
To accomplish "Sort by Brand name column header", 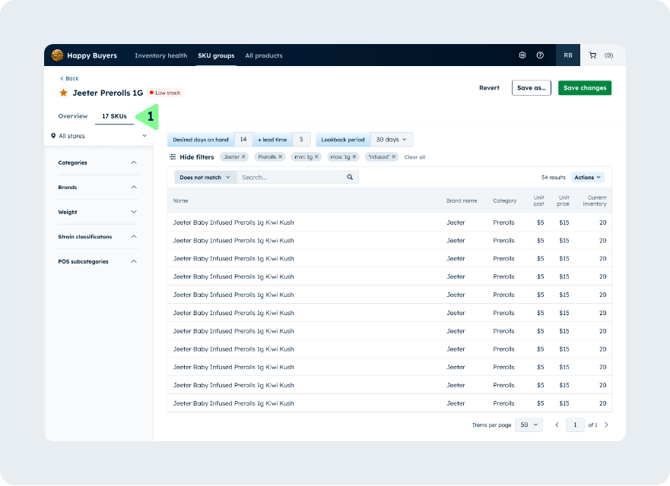I will [461, 200].
